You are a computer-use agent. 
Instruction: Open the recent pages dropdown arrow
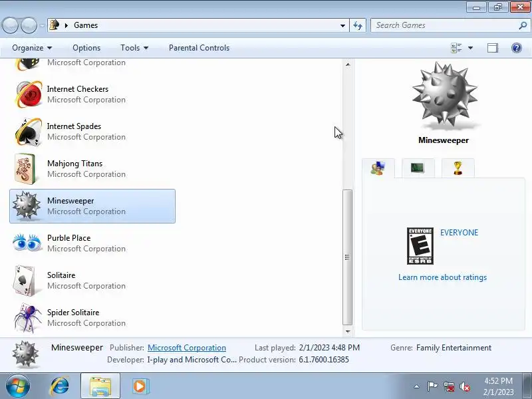(x=42, y=25)
